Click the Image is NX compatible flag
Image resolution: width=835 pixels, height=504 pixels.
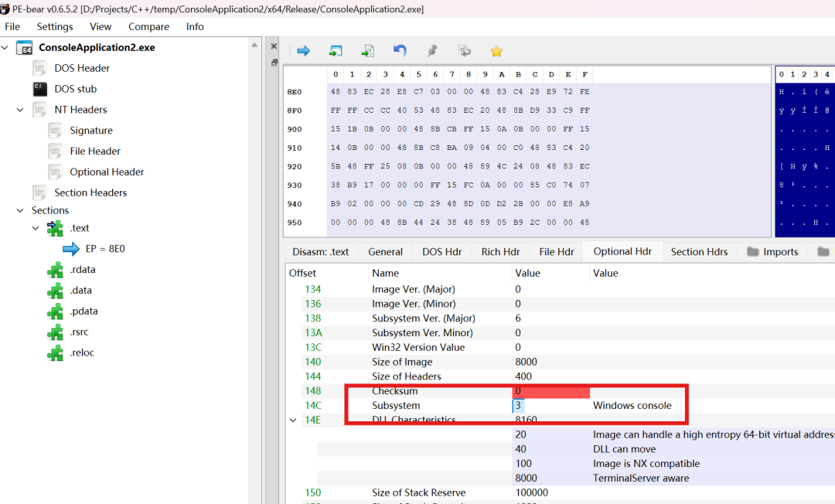point(646,464)
